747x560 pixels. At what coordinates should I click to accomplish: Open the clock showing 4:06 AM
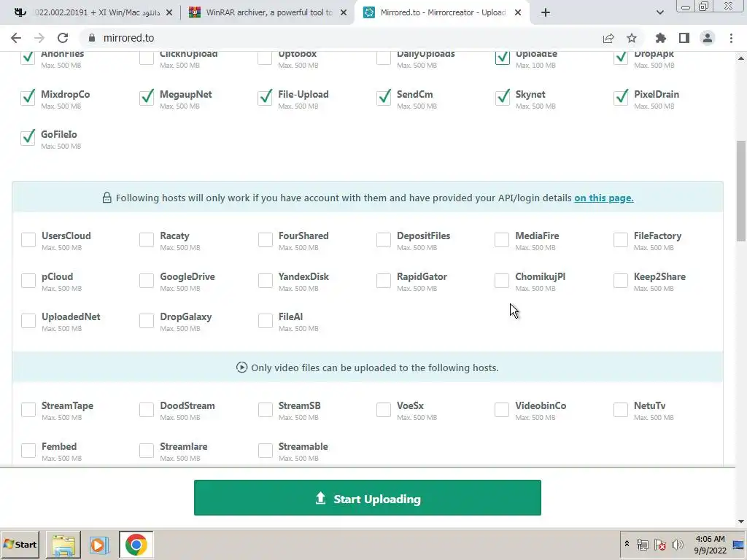[x=710, y=544]
